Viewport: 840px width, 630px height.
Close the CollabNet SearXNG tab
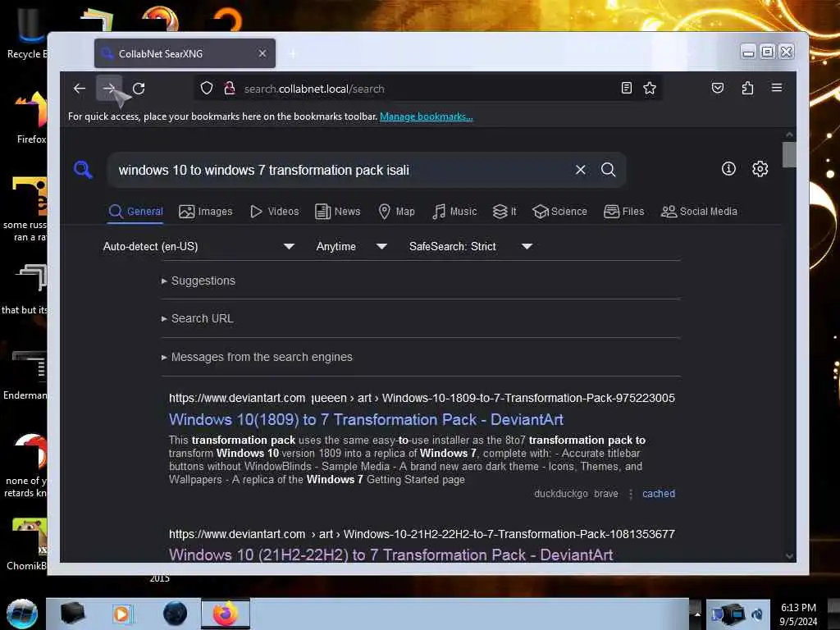tap(262, 53)
